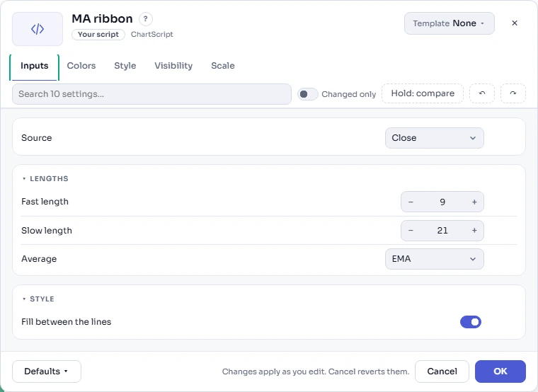The image size is (538, 392).
Task: Switch to the Visibility tab
Action: tap(173, 66)
